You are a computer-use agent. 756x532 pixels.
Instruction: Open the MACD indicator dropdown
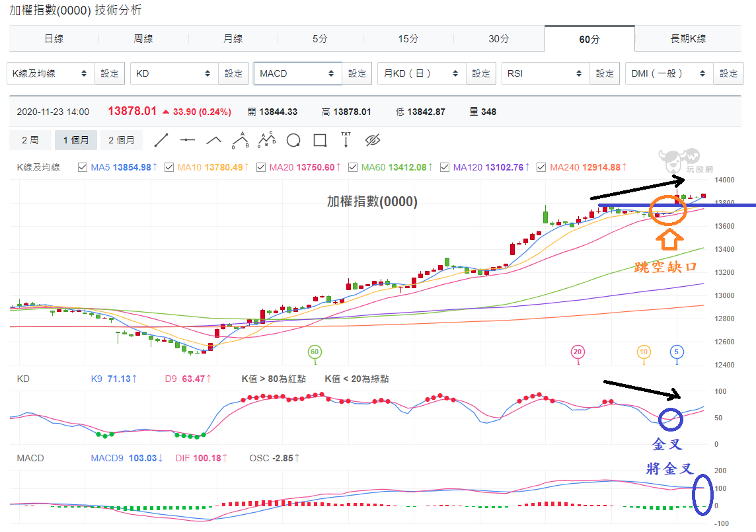(298, 73)
